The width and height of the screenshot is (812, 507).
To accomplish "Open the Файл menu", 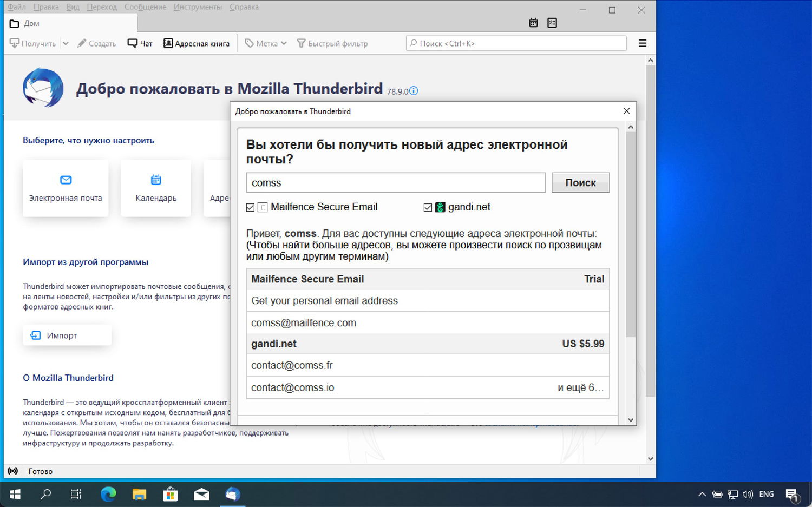I will click(17, 7).
